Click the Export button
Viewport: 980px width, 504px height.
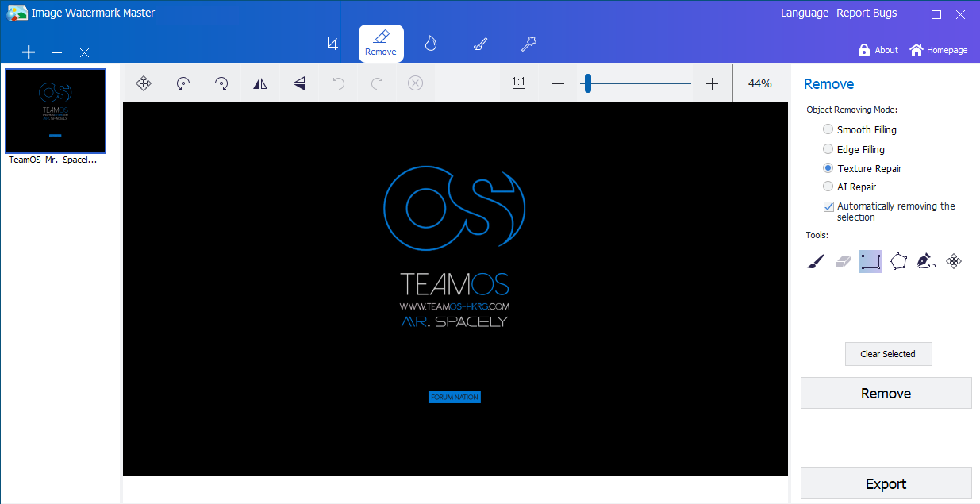tap(886, 483)
